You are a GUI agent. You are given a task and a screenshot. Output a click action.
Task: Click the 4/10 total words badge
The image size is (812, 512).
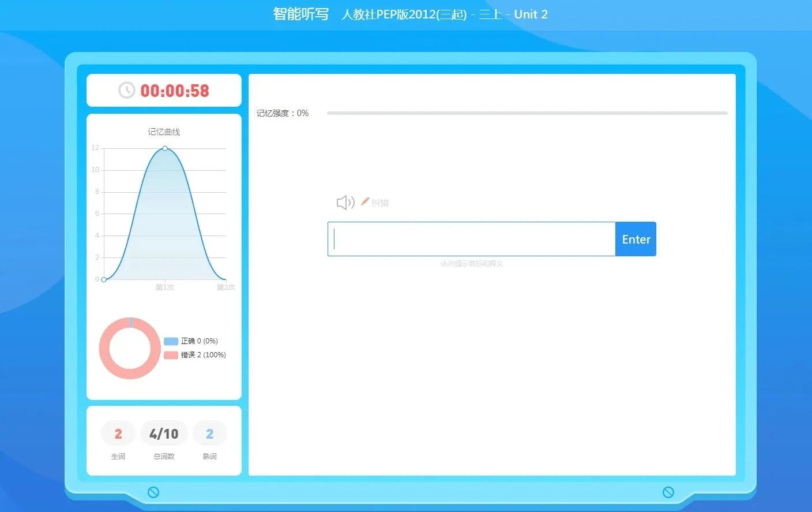164,433
